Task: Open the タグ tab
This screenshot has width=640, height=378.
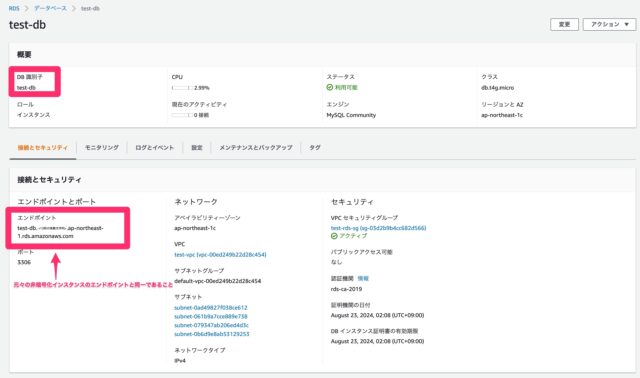Action: (x=315, y=148)
